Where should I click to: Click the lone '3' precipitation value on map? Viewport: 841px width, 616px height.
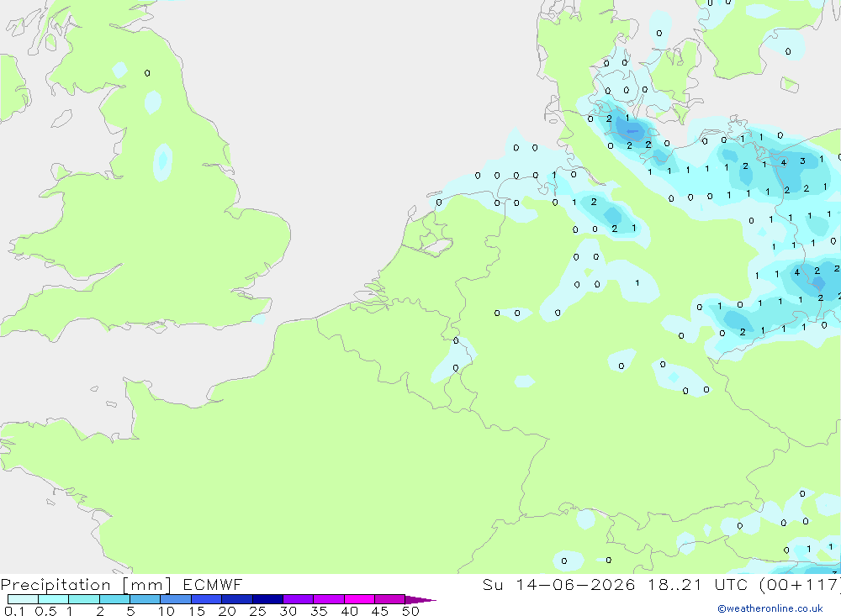[802, 161]
